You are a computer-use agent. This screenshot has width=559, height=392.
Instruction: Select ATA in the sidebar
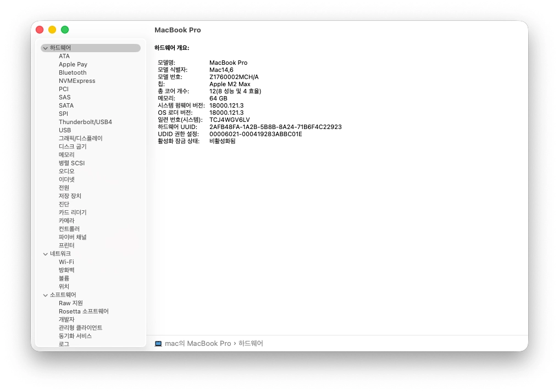[64, 56]
